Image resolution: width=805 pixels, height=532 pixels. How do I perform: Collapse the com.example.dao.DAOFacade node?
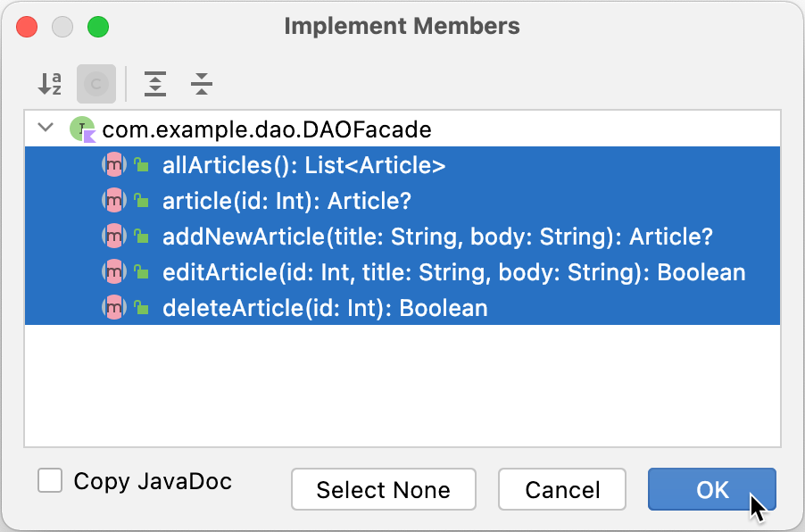[46, 127]
